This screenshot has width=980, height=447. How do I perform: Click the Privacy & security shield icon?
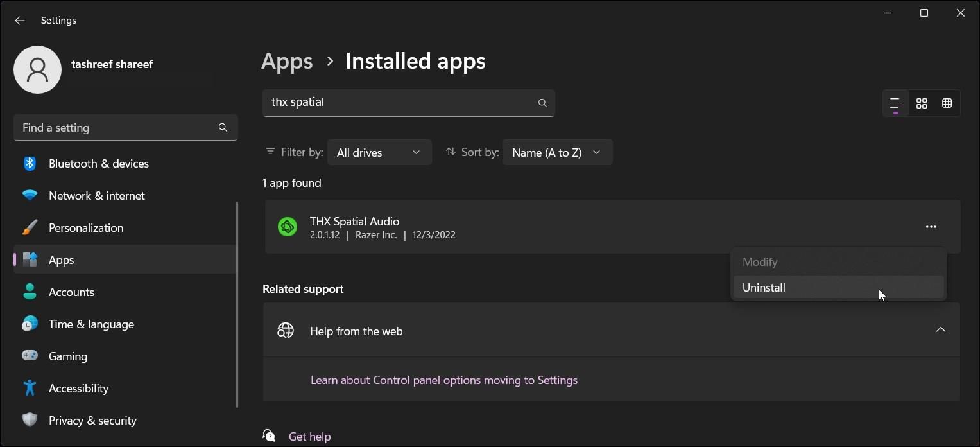coord(30,420)
